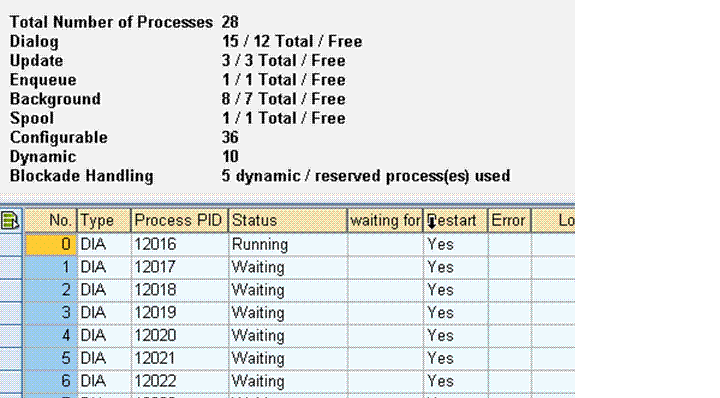Screen dimensions: 720x398
Task: Click PID 12022 cell
Action: 180,381
